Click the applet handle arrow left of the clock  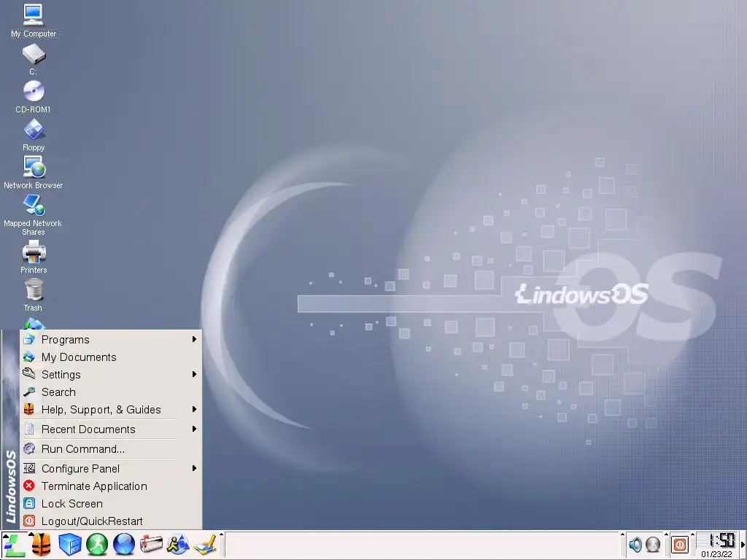tap(693, 534)
